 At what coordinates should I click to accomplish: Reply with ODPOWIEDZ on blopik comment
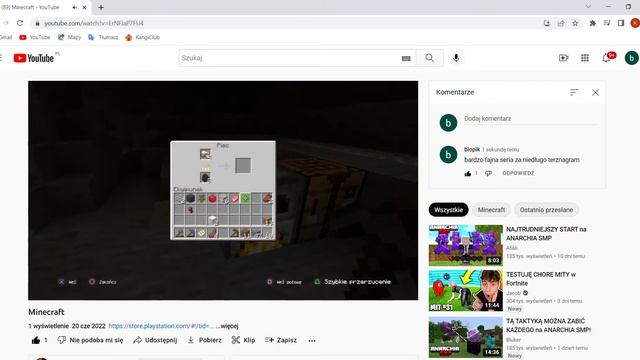click(518, 173)
